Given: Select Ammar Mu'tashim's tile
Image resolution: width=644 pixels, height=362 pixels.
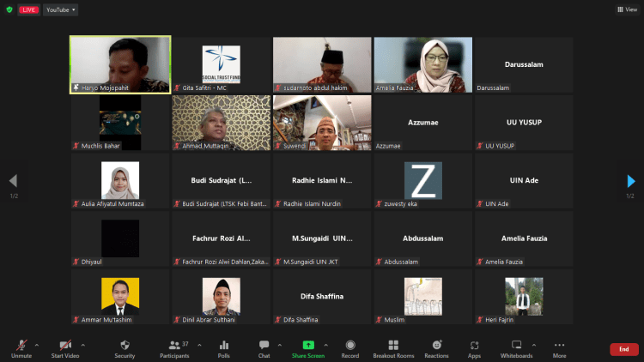Looking at the screenshot, I should tap(120, 297).
